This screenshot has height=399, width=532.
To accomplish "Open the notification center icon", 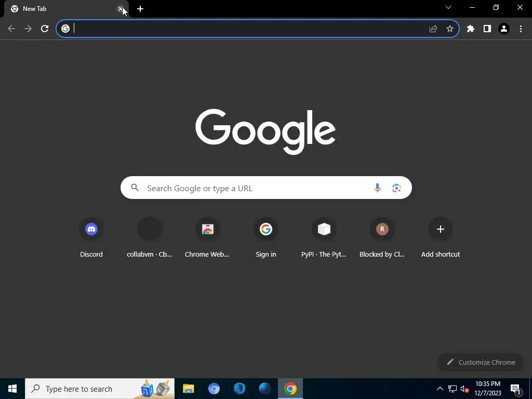I will (515, 389).
